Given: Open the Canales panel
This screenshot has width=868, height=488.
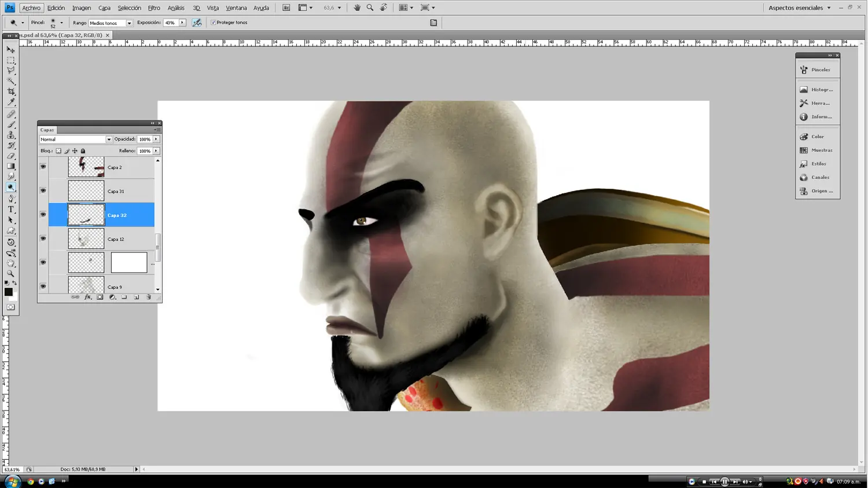Looking at the screenshot, I should click(818, 178).
